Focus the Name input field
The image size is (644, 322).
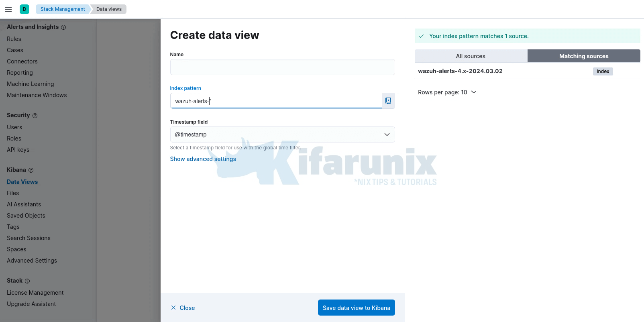(x=282, y=67)
